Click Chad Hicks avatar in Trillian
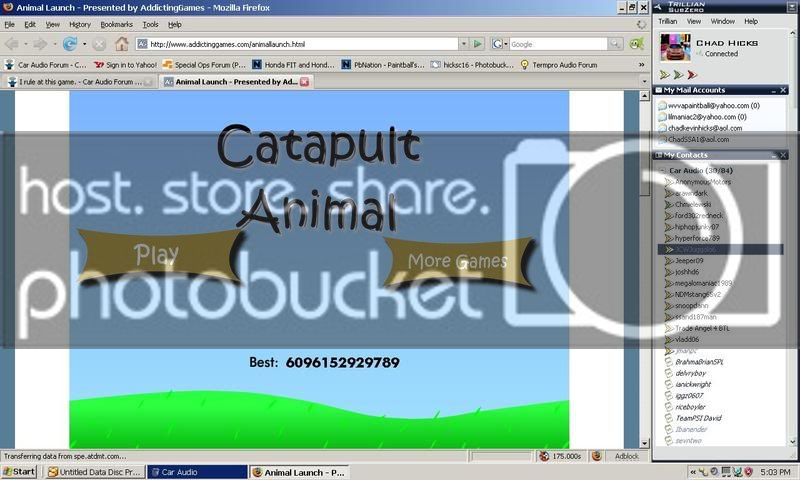Viewport: 800px width, 480px height. click(675, 47)
